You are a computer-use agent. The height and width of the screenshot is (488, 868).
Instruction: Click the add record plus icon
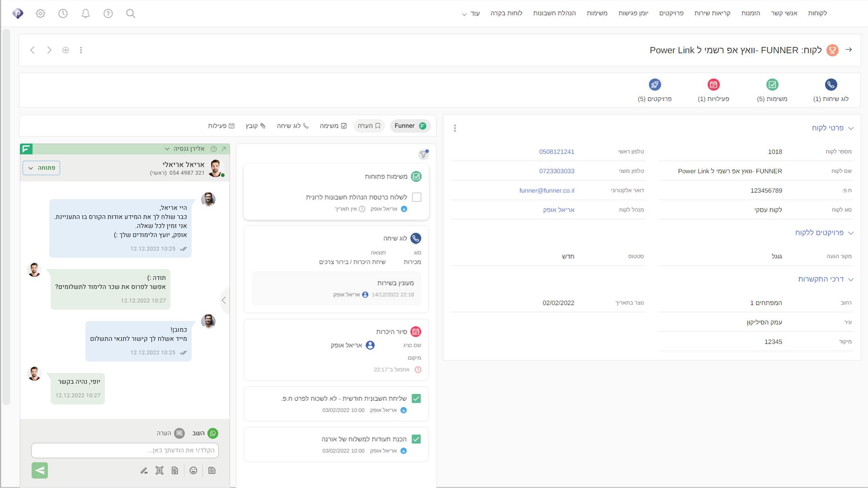66,50
